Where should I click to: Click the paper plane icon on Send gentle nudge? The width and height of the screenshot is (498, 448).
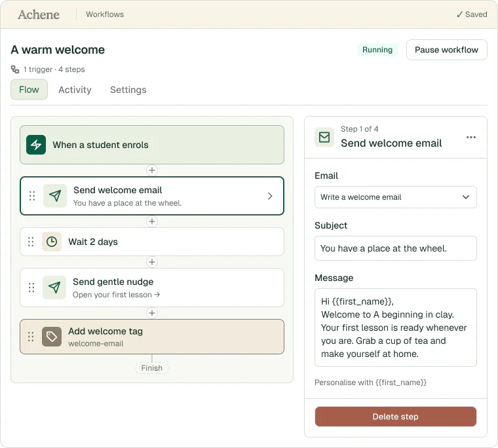click(x=54, y=288)
